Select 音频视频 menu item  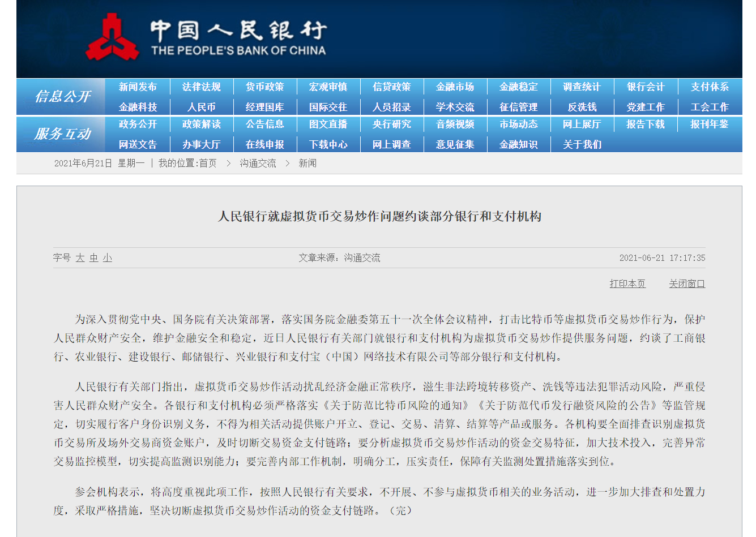[x=455, y=124]
